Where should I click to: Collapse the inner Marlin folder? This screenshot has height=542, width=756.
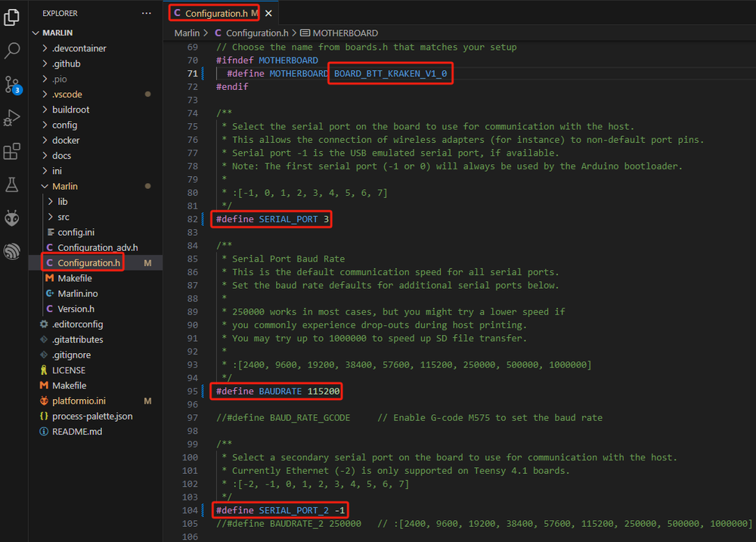(x=64, y=186)
